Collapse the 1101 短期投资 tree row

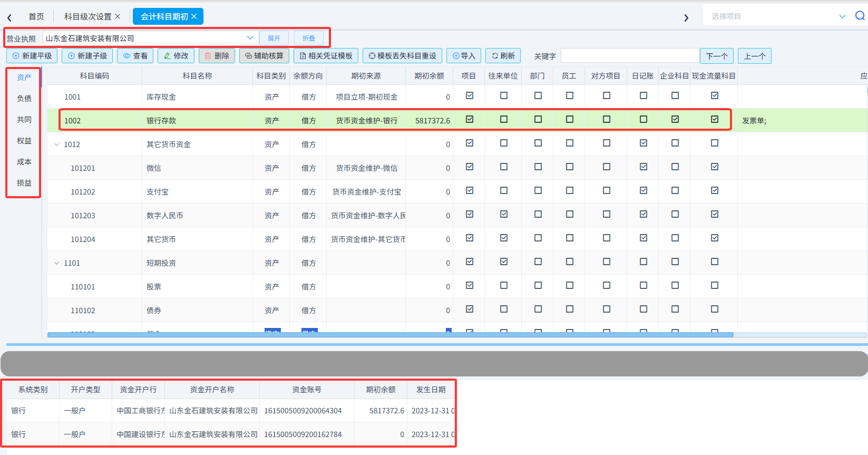tap(57, 263)
